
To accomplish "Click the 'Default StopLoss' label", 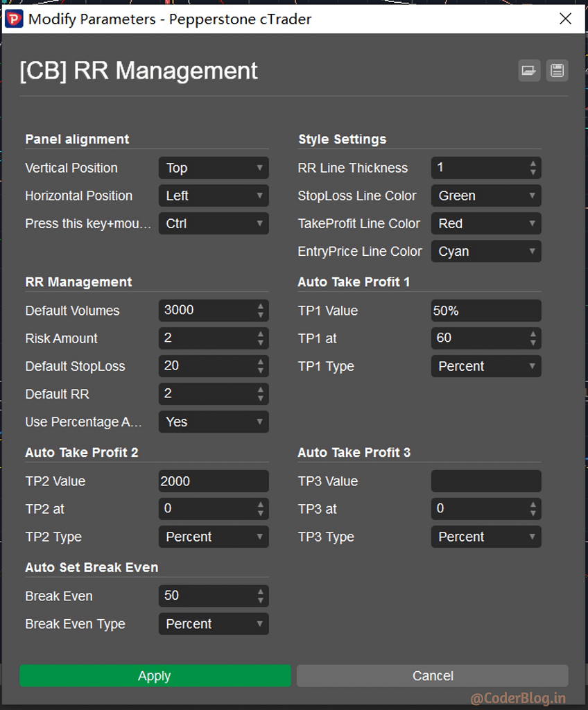I will (75, 366).
